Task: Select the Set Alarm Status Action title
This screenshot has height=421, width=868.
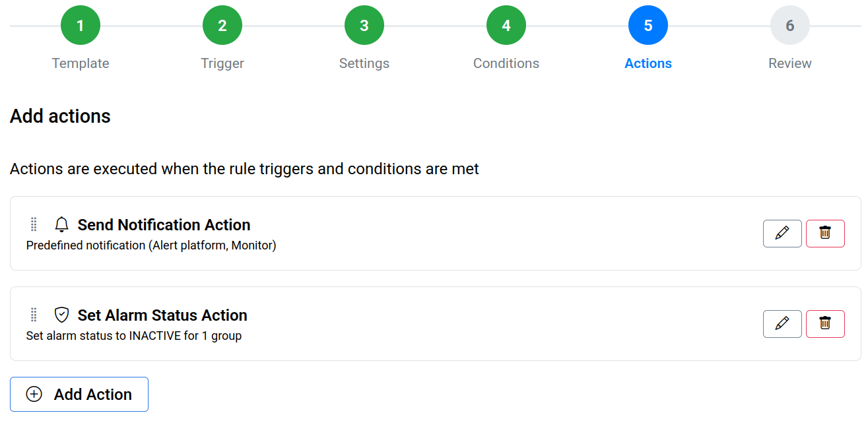Action: coord(162,315)
